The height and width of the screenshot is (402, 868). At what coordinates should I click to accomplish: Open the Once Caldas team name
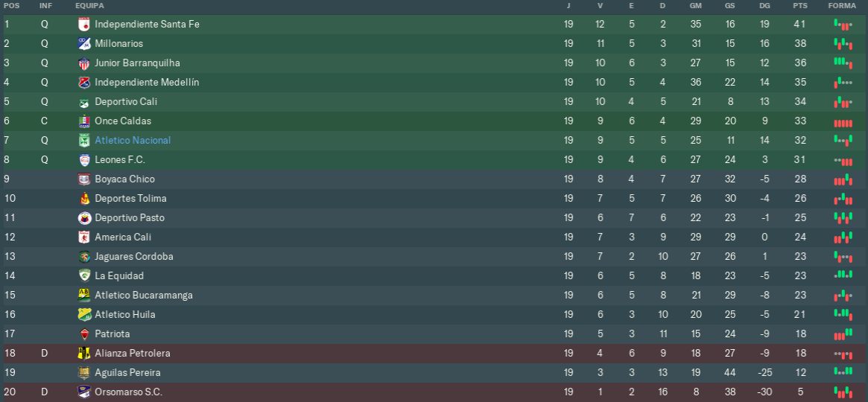pos(123,121)
